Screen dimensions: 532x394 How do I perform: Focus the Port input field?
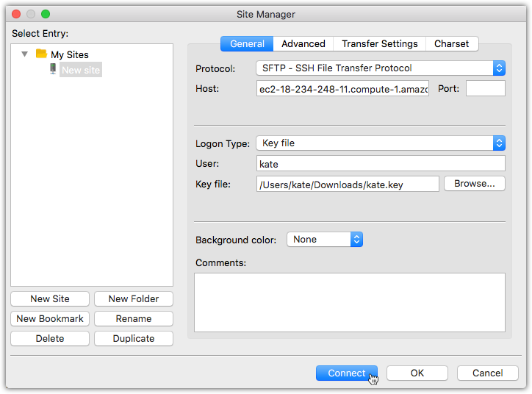click(x=485, y=89)
